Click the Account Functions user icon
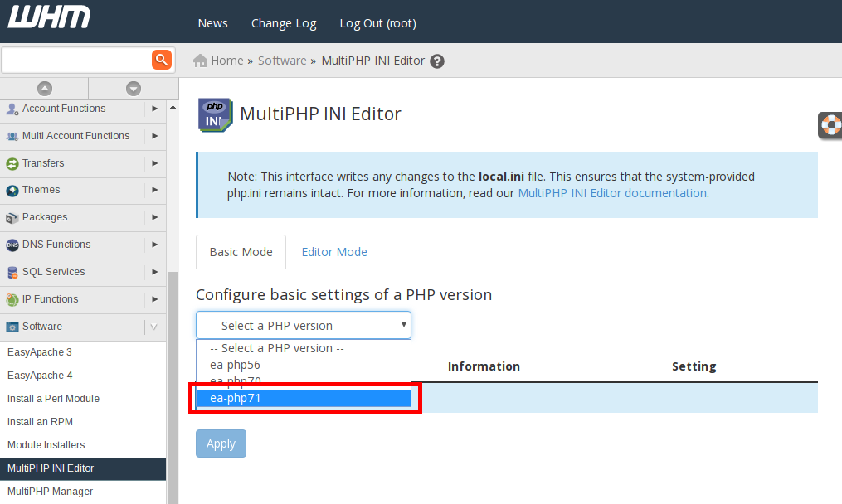 click(x=12, y=109)
